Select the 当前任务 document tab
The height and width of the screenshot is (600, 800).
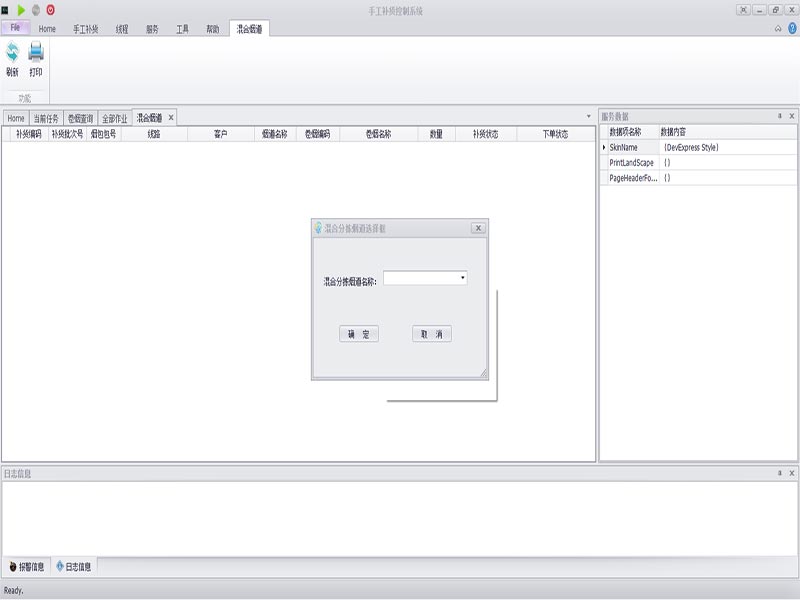pyautogui.click(x=46, y=118)
